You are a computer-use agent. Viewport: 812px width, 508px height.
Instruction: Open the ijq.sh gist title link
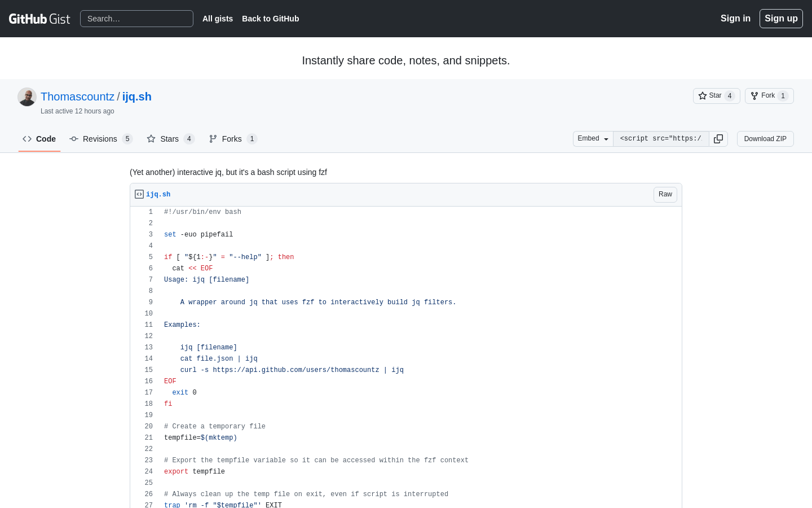click(x=137, y=97)
